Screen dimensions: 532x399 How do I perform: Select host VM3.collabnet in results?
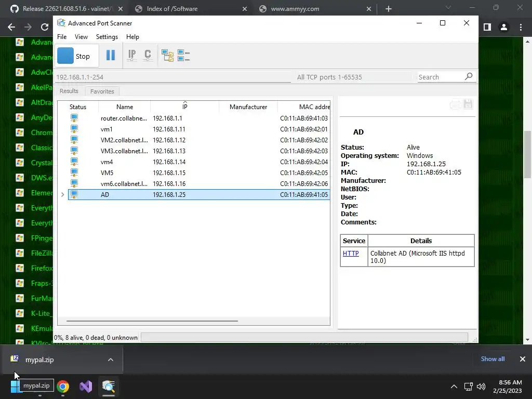[x=199, y=151]
